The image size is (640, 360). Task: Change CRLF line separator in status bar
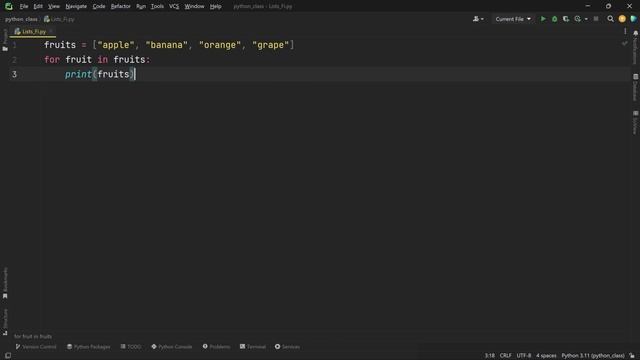505,356
